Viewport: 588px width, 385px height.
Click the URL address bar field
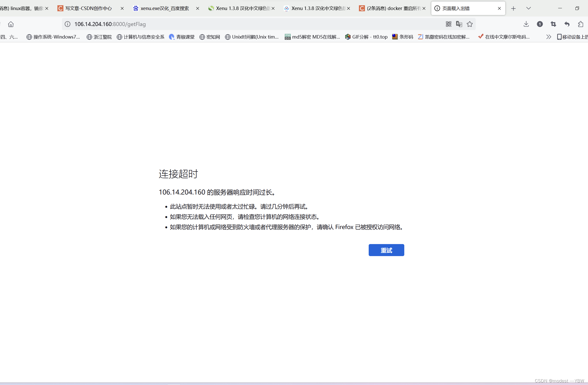[251, 24]
